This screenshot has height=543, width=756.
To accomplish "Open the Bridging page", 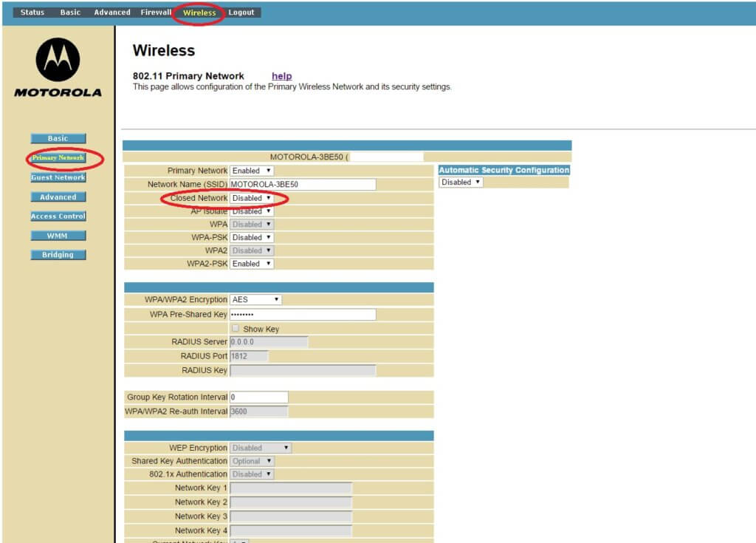I will 58,255.
